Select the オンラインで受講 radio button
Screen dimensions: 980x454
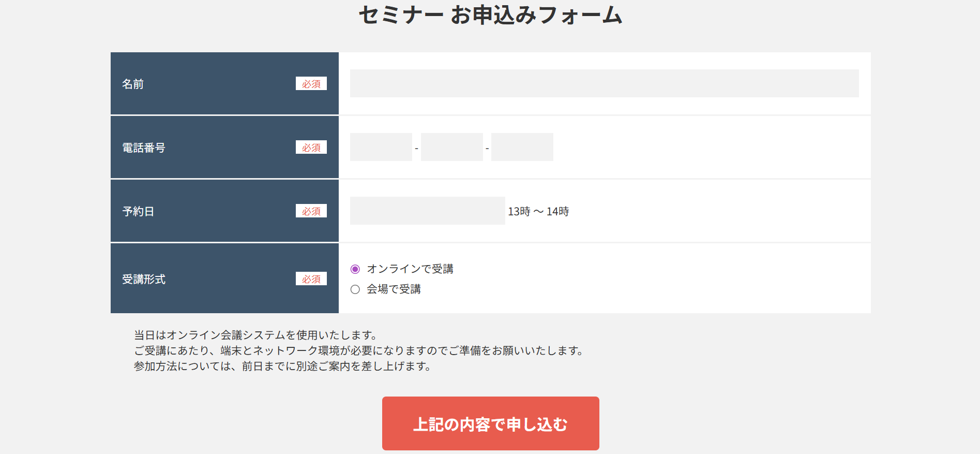[x=355, y=269]
